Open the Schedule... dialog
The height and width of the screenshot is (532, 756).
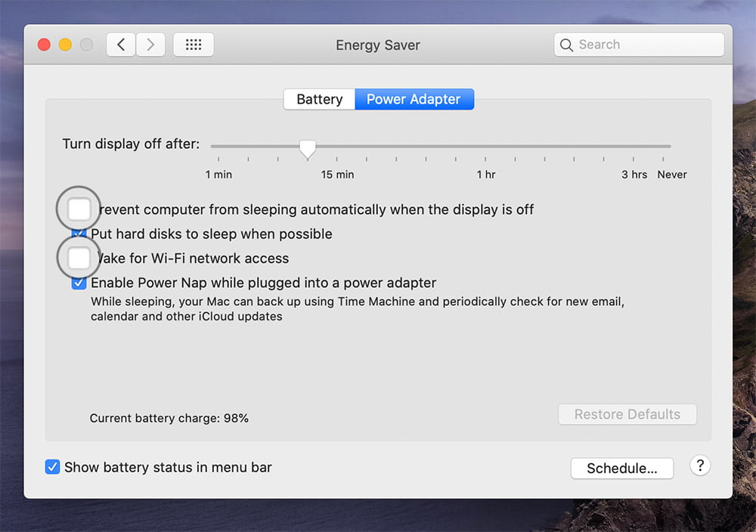[x=622, y=468]
